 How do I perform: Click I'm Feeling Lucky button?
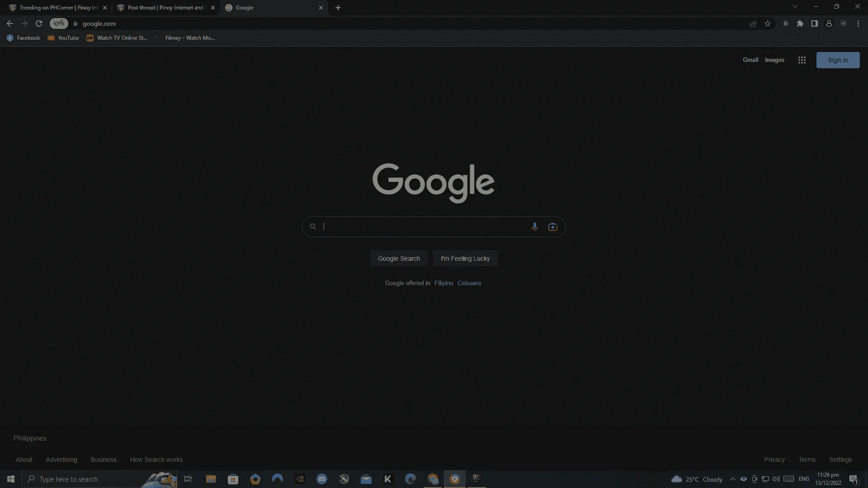tap(465, 258)
